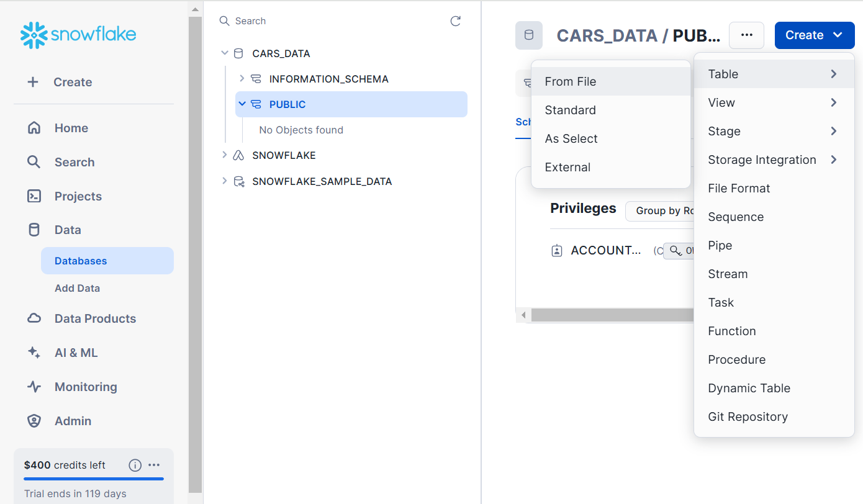This screenshot has width=863, height=504.
Task: Click the trial credits progress bar
Action: (x=94, y=479)
